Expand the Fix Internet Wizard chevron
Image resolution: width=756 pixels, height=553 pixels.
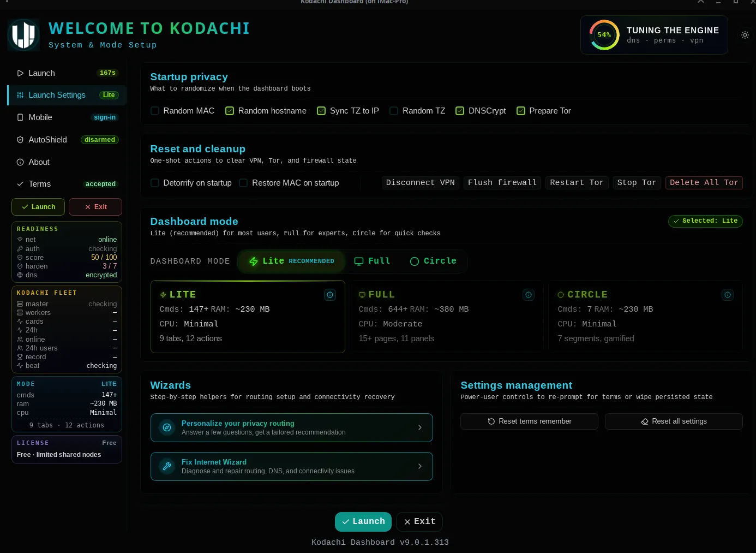(x=419, y=467)
